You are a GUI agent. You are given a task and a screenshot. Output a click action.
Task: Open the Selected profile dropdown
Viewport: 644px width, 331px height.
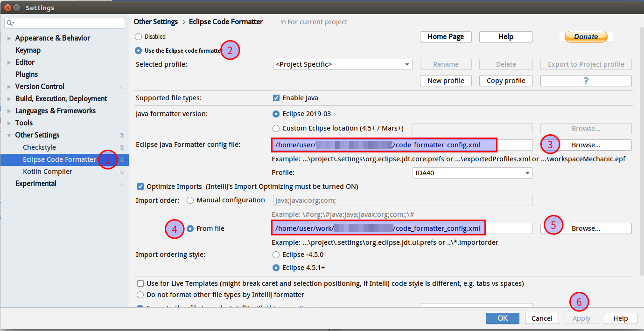coord(343,64)
